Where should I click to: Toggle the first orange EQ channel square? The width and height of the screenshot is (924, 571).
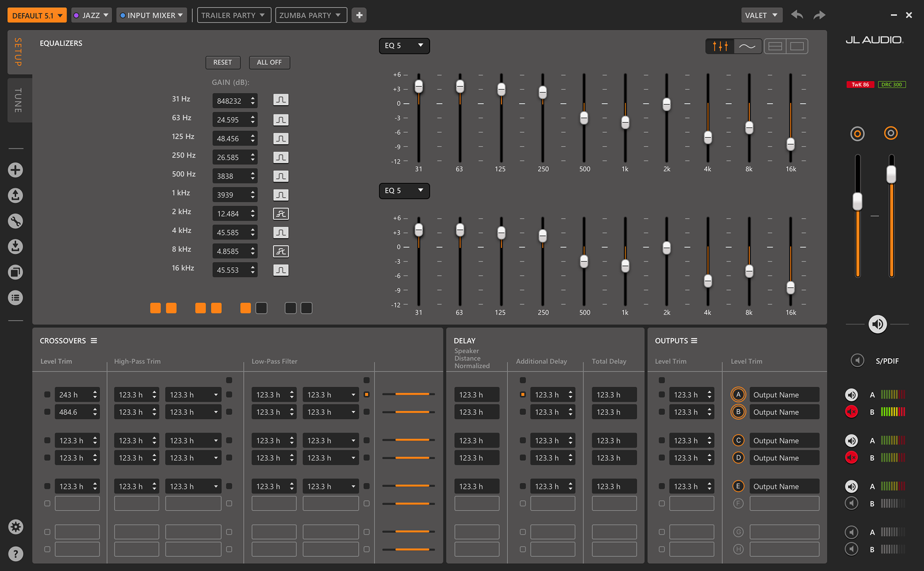coord(155,308)
